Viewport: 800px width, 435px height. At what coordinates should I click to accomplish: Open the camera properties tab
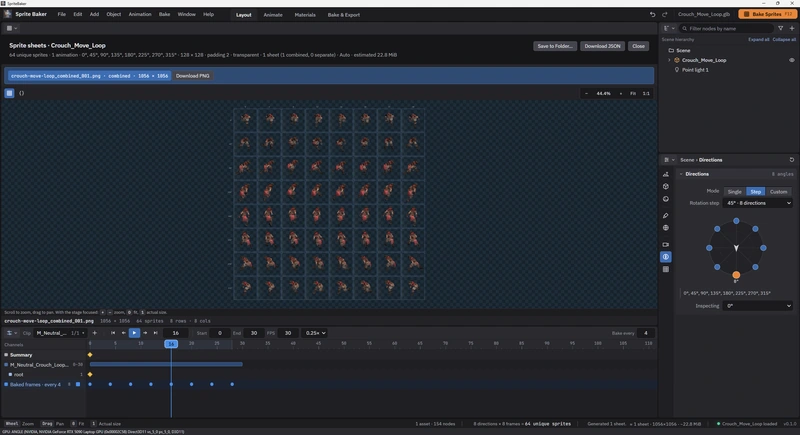point(666,244)
